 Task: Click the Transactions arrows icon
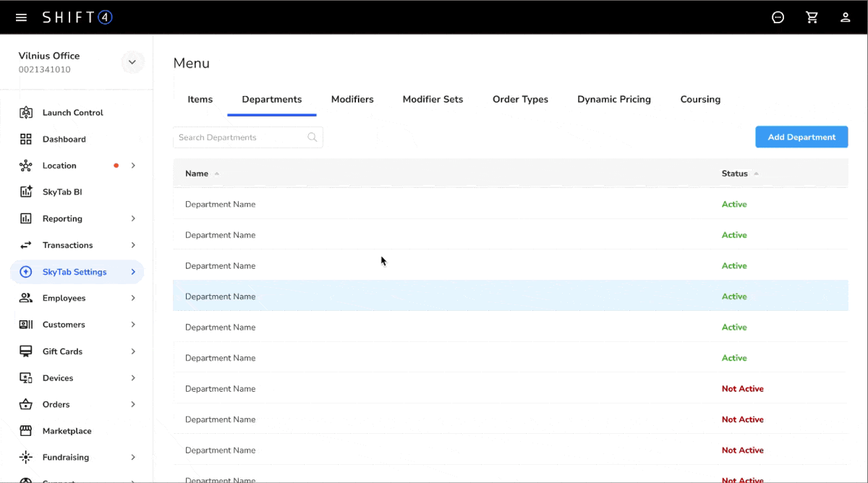26,245
